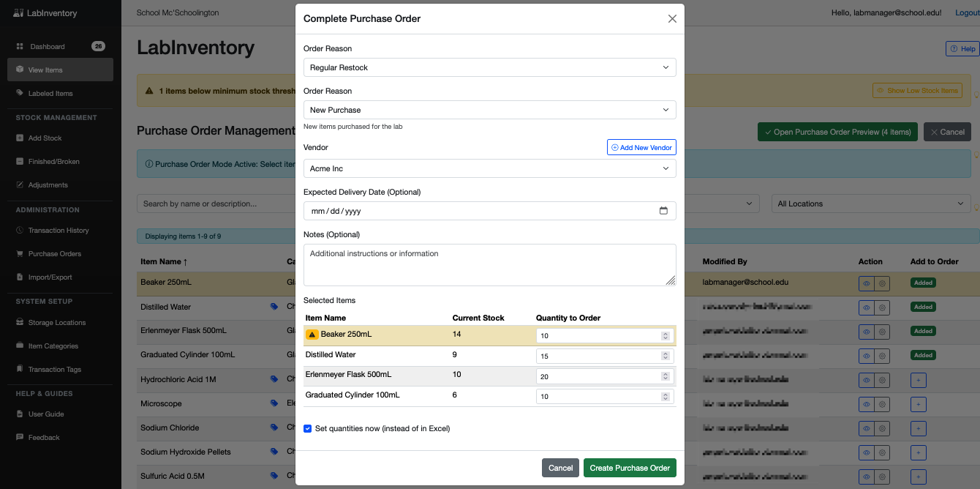Open the New Purchase dropdown
Screen dimensions: 980x489
489,110
